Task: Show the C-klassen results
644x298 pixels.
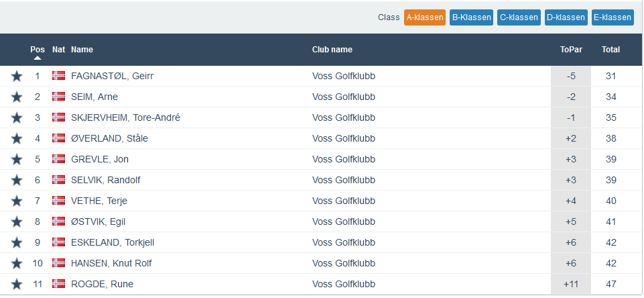Action: point(519,17)
